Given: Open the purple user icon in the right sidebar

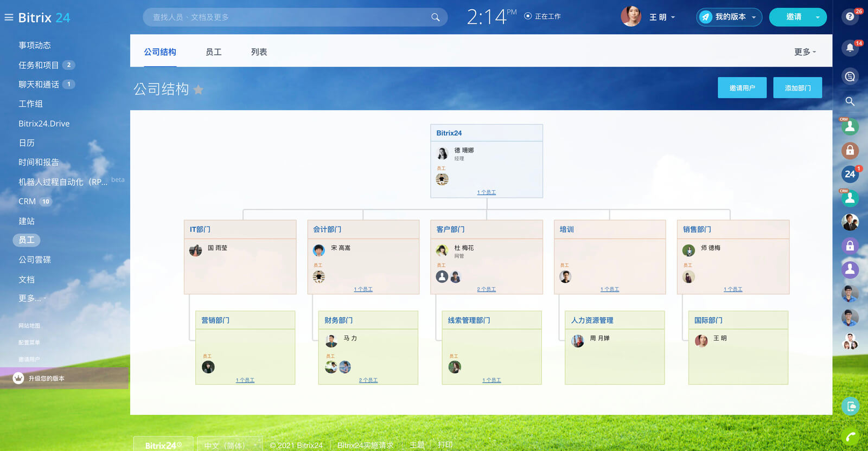Looking at the screenshot, I should (850, 269).
